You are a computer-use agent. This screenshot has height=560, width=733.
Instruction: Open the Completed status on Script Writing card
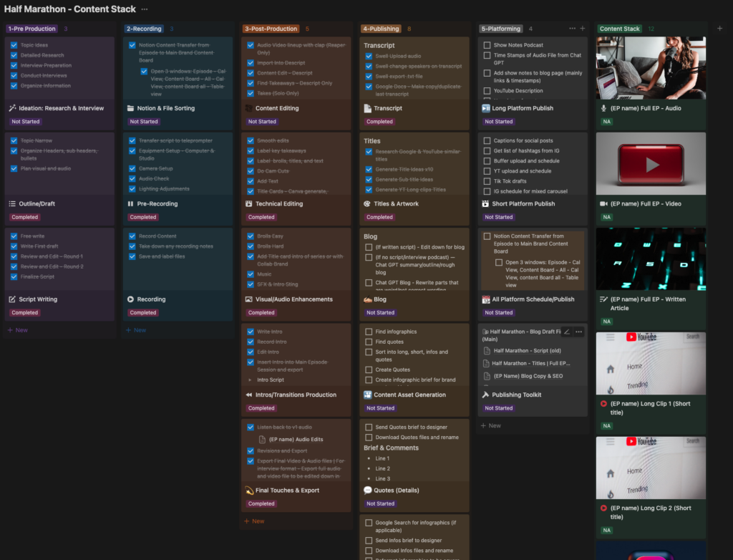(24, 313)
